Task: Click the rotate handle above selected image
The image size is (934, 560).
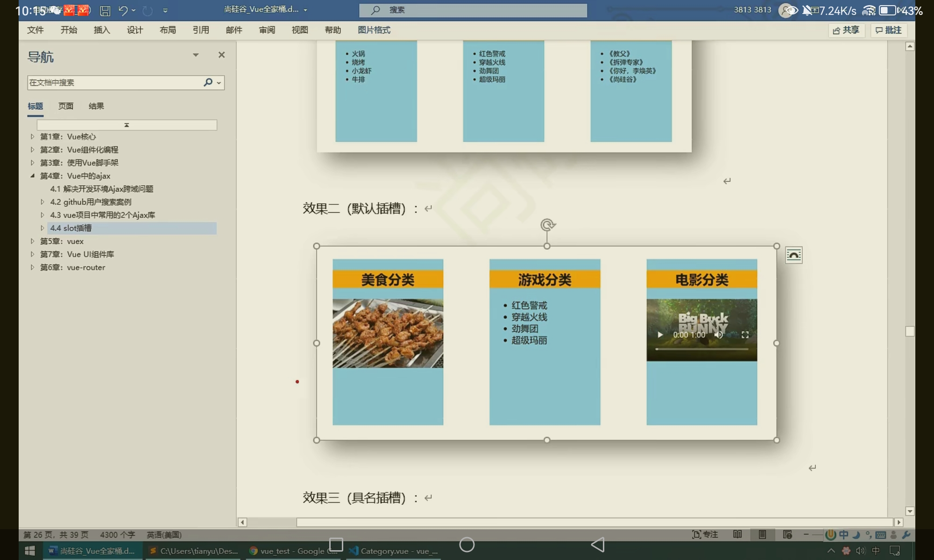Action: point(547,225)
